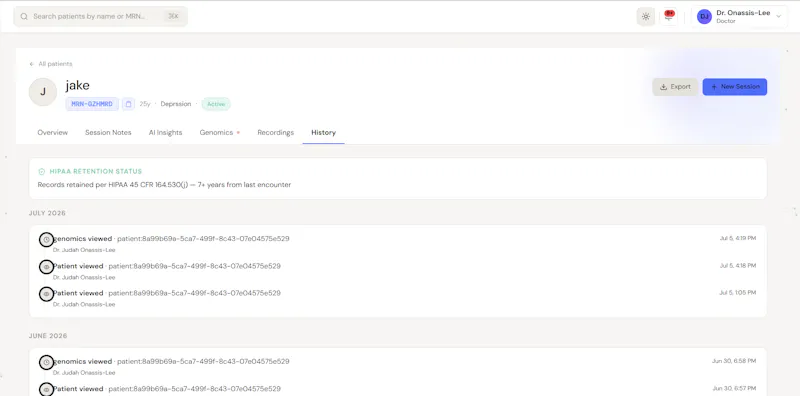The width and height of the screenshot is (800, 396).
Task: Click the ⌘K shortcut hint in search
Action: (x=173, y=16)
